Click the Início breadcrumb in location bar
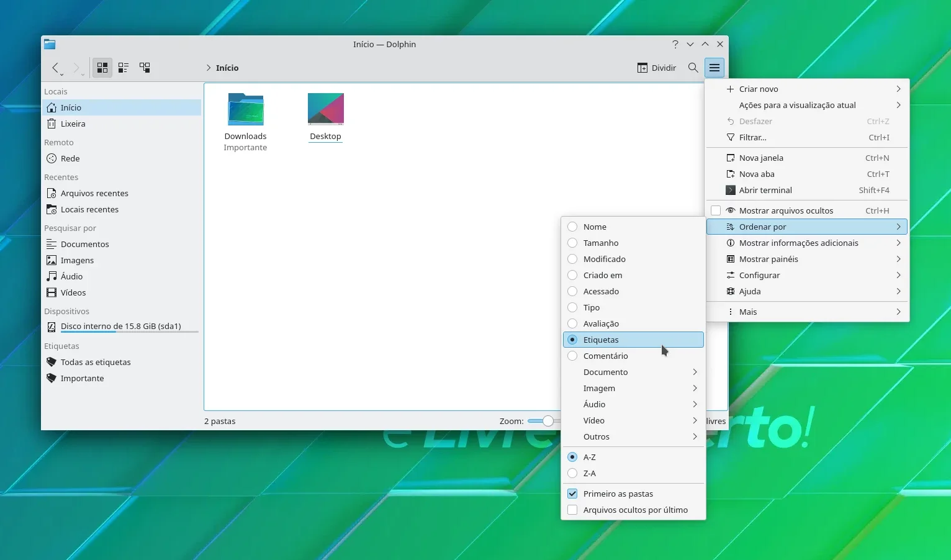 tap(227, 68)
